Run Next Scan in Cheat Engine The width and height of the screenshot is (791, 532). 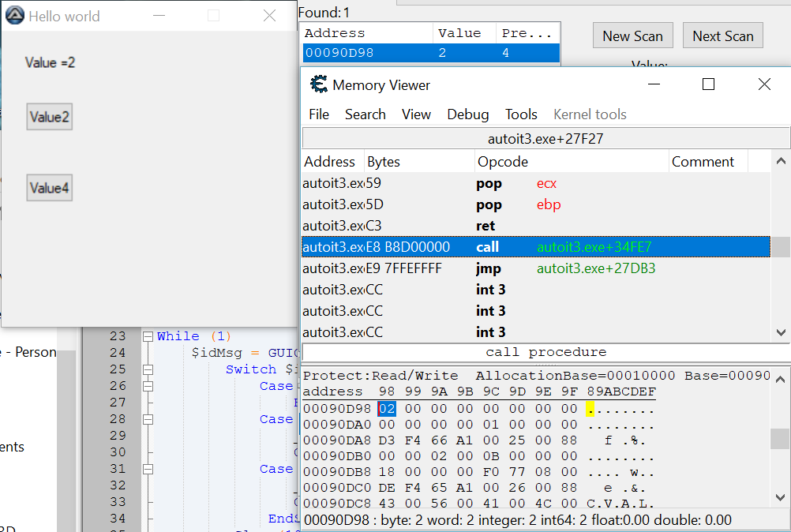[723, 36]
